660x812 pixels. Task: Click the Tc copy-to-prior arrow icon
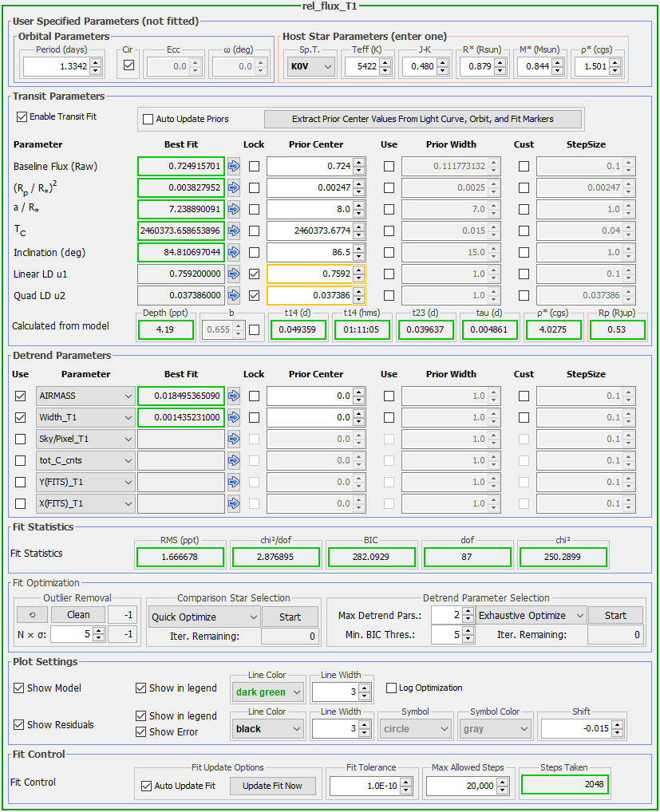coord(234,231)
